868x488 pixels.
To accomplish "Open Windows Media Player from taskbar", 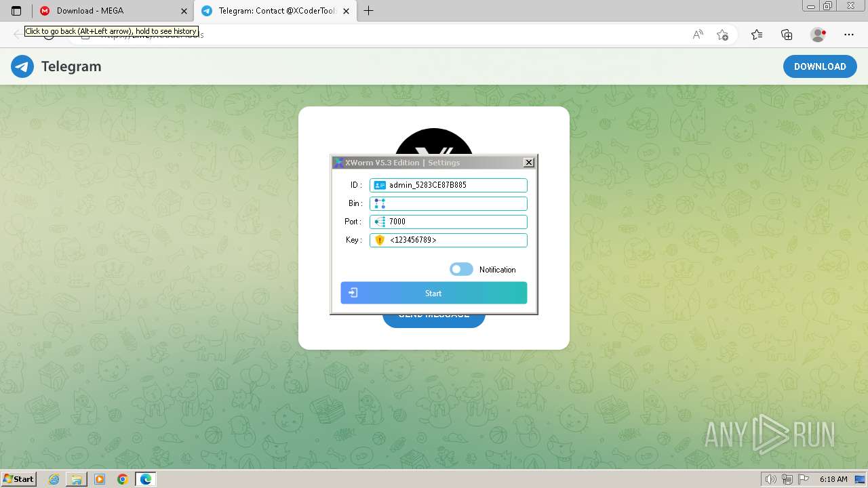I will [x=100, y=479].
